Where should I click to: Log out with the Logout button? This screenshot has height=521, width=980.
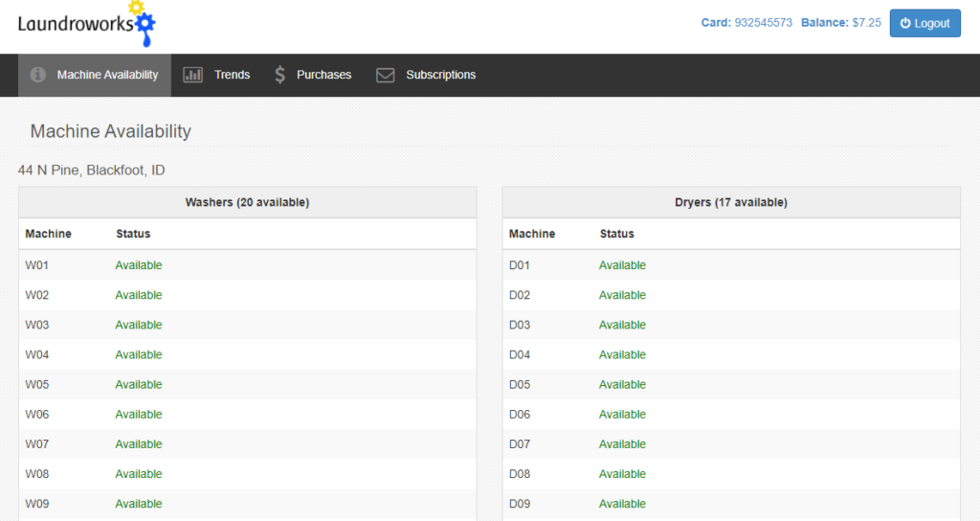point(925,23)
